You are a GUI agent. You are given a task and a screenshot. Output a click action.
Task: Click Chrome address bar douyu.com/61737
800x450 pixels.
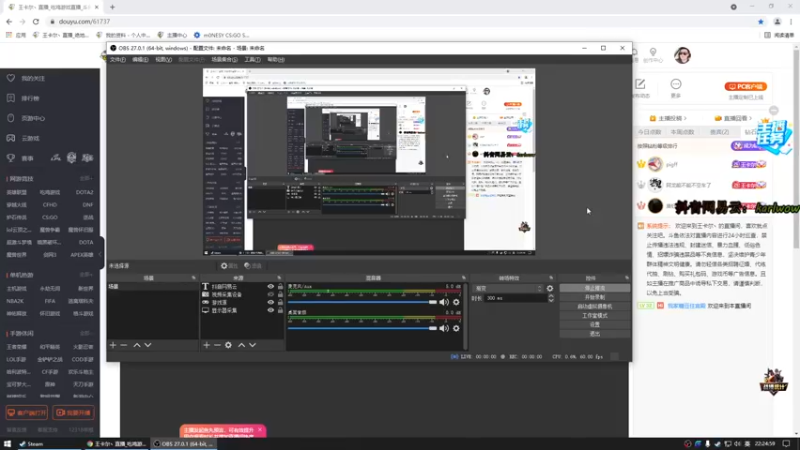(84, 21)
